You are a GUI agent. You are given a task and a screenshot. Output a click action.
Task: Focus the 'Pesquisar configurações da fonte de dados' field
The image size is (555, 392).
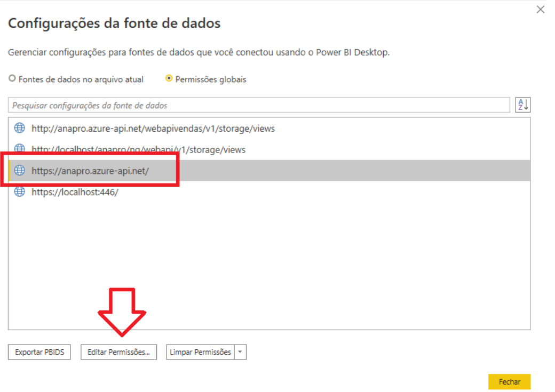(x=259, y=106)
